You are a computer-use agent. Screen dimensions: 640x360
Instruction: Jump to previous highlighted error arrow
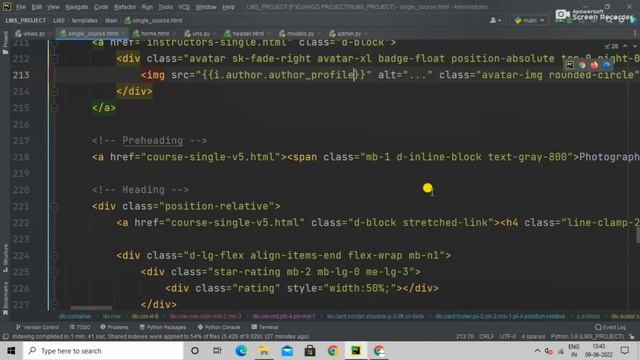625,46
